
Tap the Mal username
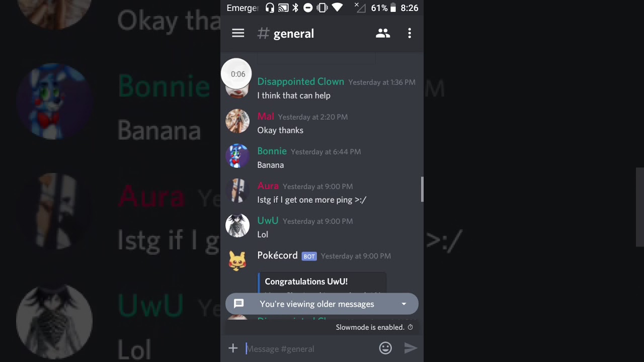point(266,117)
